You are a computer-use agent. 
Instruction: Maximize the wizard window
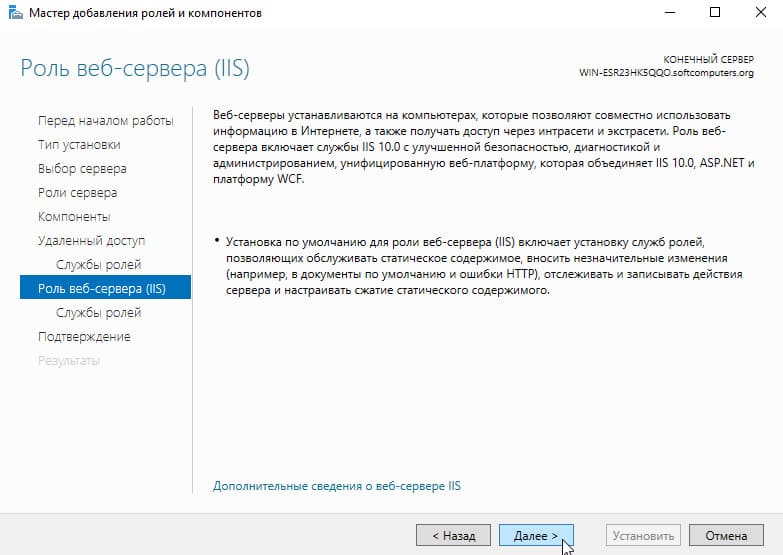(715, 12)
